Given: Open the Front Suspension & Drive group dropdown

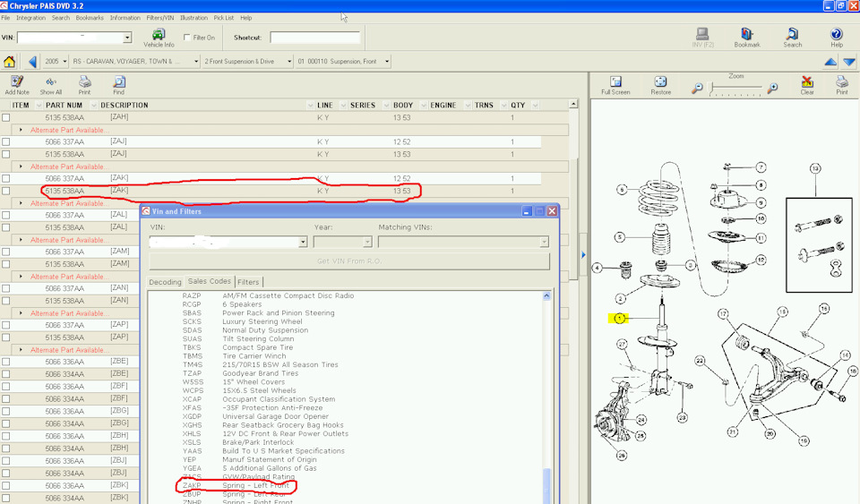Looking at the screenshot, I should [x=289, y=62].
